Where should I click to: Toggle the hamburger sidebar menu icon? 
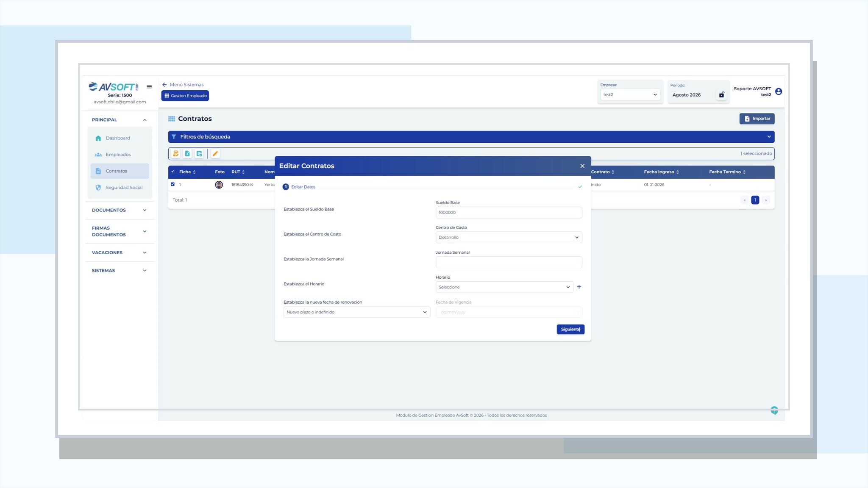point(149,86)
